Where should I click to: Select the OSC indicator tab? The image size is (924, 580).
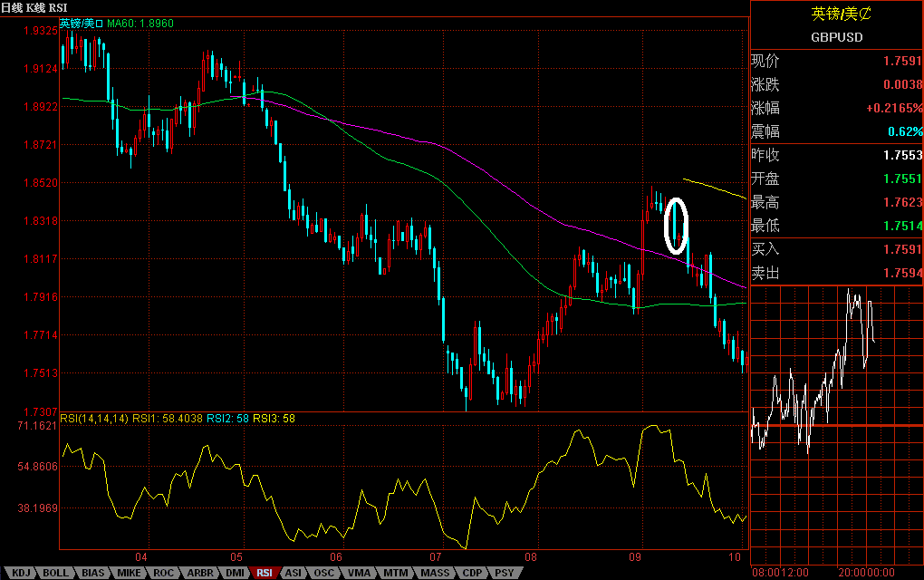(x=324, y=573)
